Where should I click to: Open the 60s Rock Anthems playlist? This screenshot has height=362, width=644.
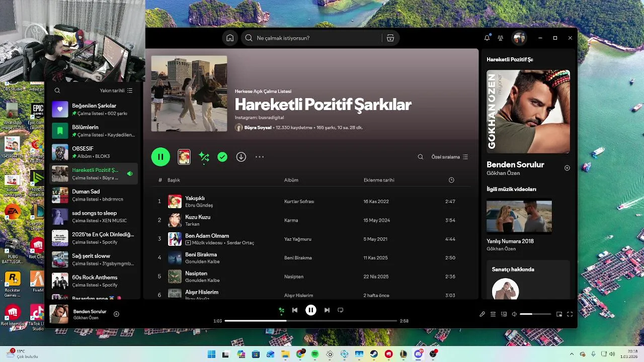[94, 281]
